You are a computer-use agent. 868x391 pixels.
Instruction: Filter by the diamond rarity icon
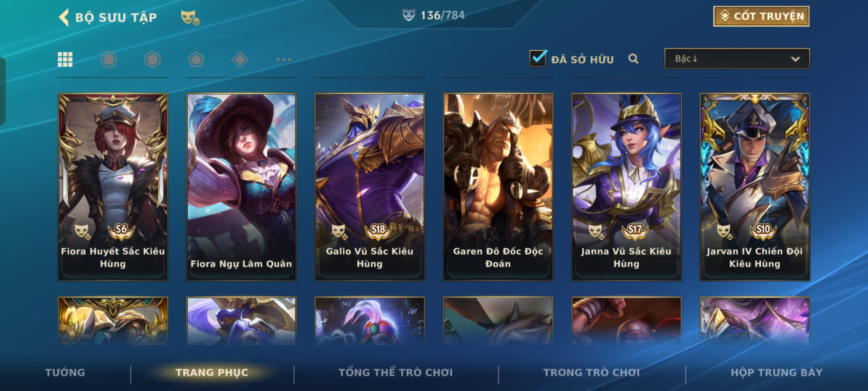[240, 59]
